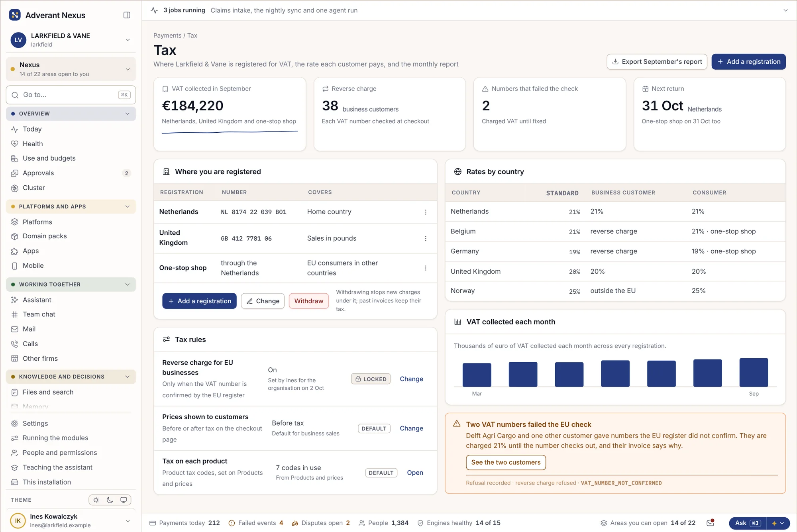Open Approvals in the sidebar
The height and width of the screenshot is (532, 797).
[x=71, y=173]
